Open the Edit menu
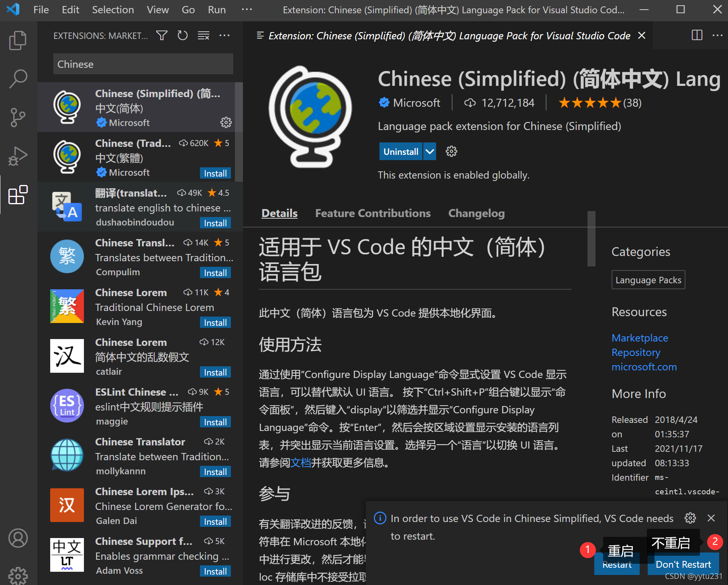Image resolution: width=728 pixels, height=585 pixels. pos(70,10)
